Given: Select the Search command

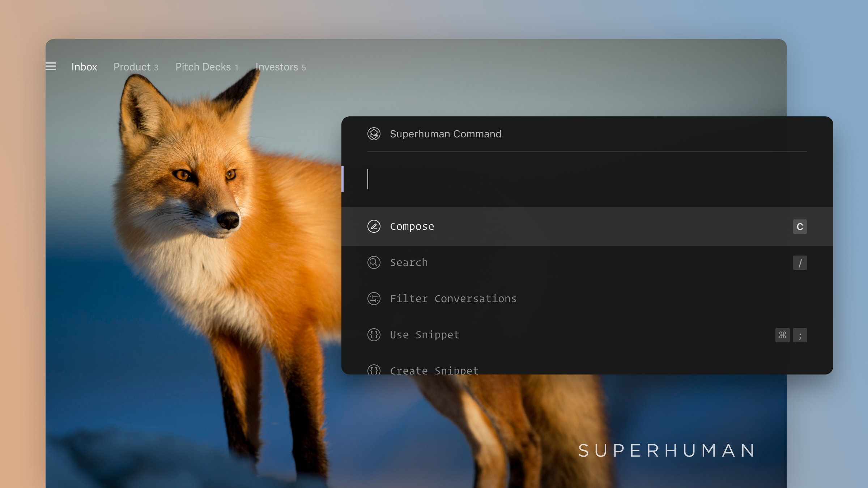Looking at the screenshot, I should coord(409,262).
